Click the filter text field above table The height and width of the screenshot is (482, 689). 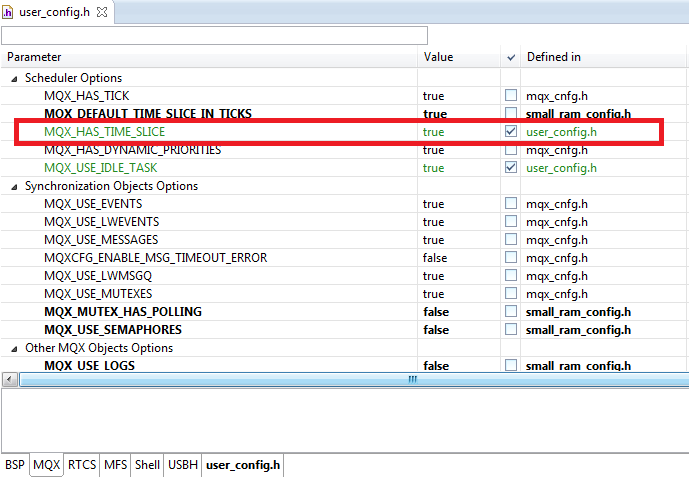[214, 36]
